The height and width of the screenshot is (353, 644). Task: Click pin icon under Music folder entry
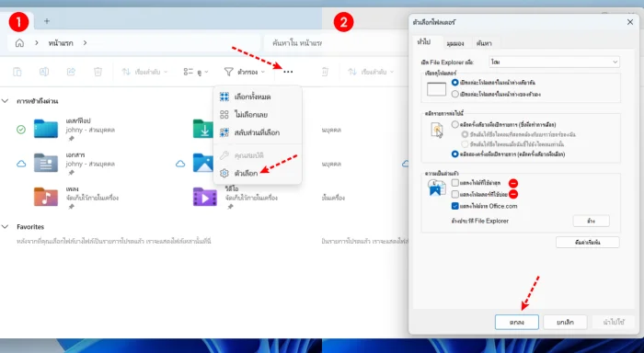point(71,207)
